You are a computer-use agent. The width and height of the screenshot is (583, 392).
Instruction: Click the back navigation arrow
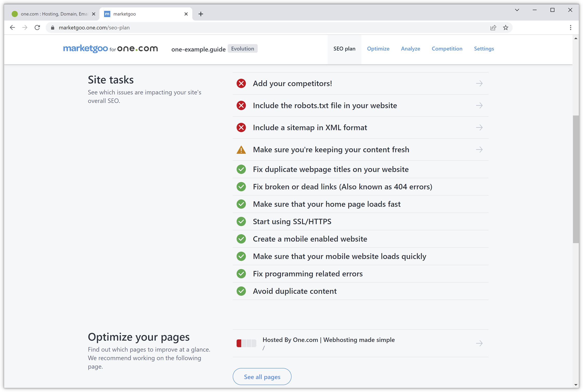[12, 28]
